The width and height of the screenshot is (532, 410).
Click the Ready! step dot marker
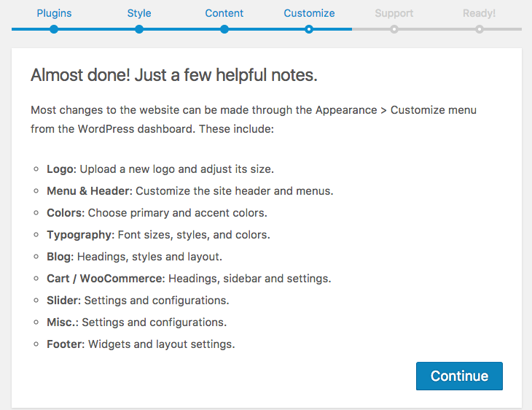pyautogui.click(x=479, y=29)
